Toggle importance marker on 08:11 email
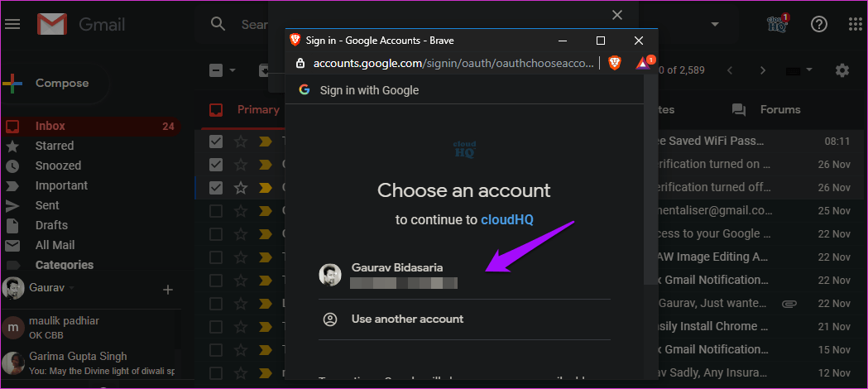The height and width of the screenshot is (389, 868). 265,142
